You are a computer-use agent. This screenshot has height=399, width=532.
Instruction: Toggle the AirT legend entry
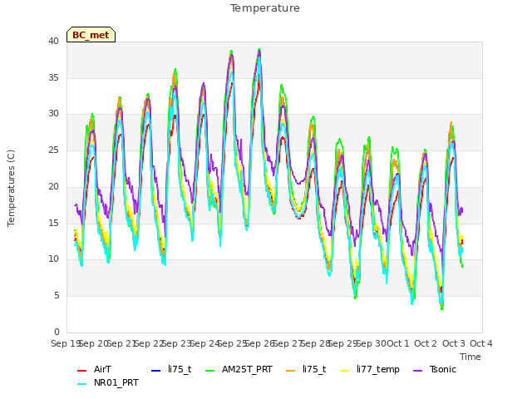[x=94, y=369]
